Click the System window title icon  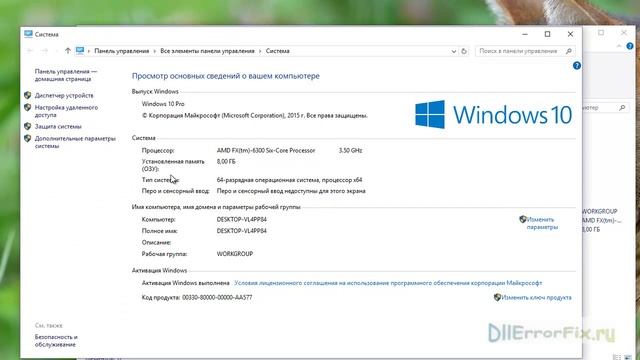click(28, 34)
